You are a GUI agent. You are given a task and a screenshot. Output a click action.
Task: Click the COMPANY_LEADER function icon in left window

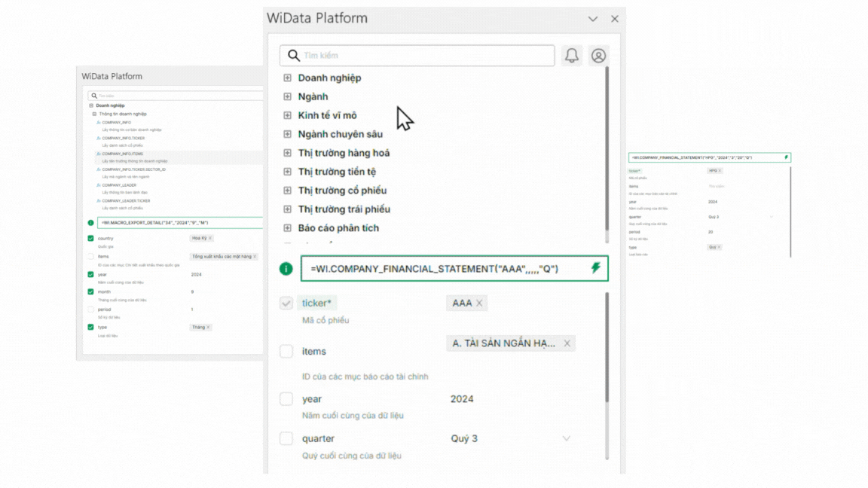click(x=99, y=185)
